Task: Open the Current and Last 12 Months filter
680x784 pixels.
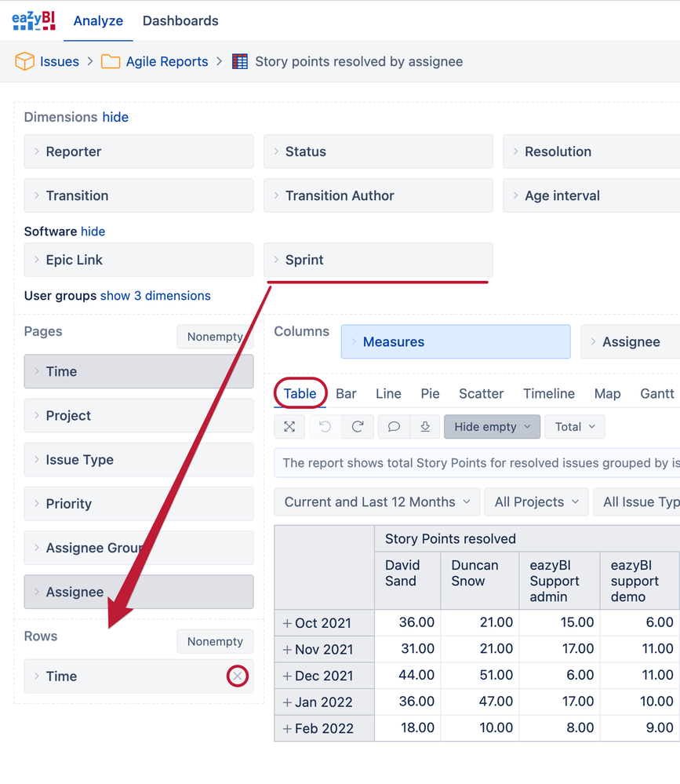Action: [x=376, y=502]
